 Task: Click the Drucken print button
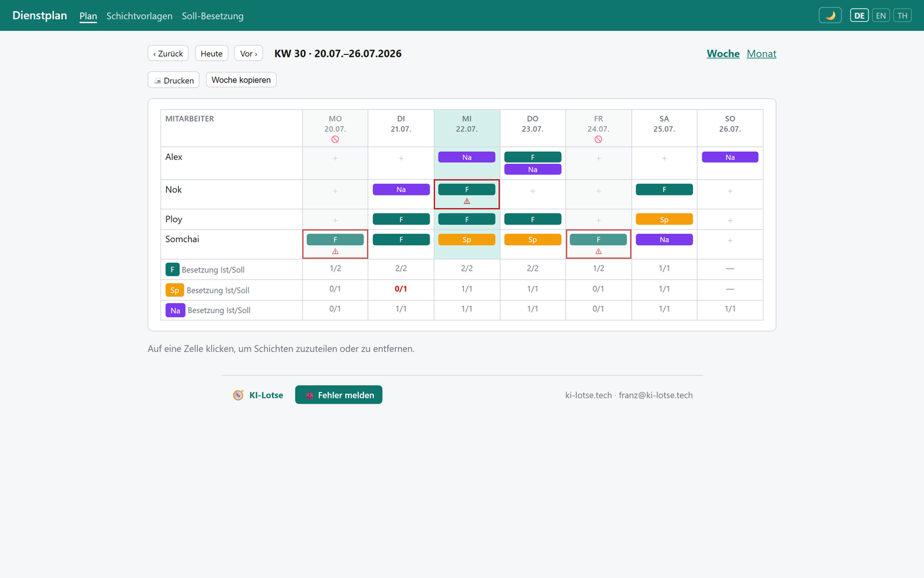pyautogui.click(x=174, y=80)
